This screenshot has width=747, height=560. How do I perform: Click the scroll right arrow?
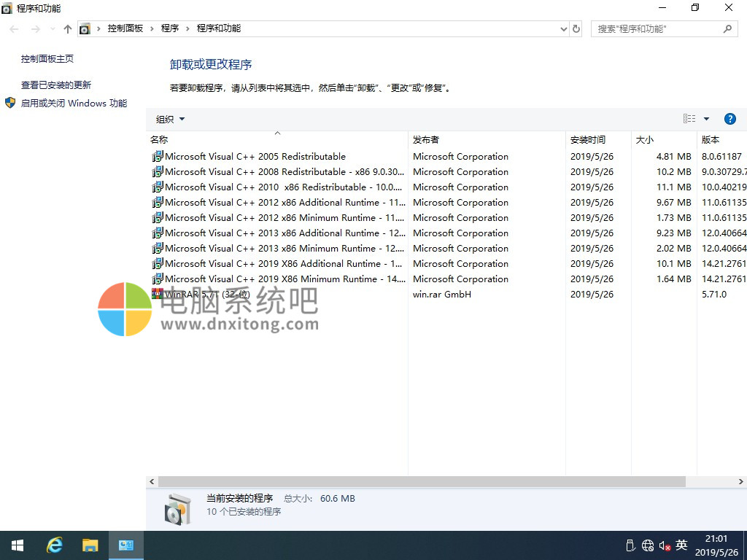pos(741,481)
